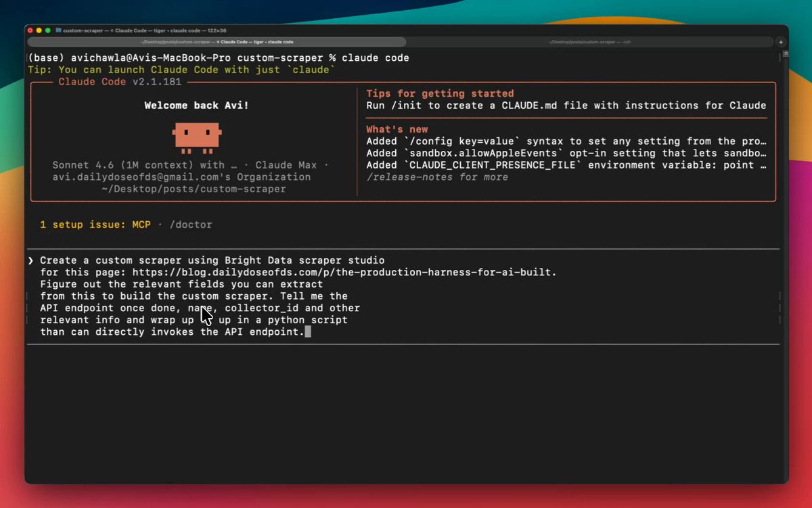Close the terminal window with red button

(x=30, y=30)
